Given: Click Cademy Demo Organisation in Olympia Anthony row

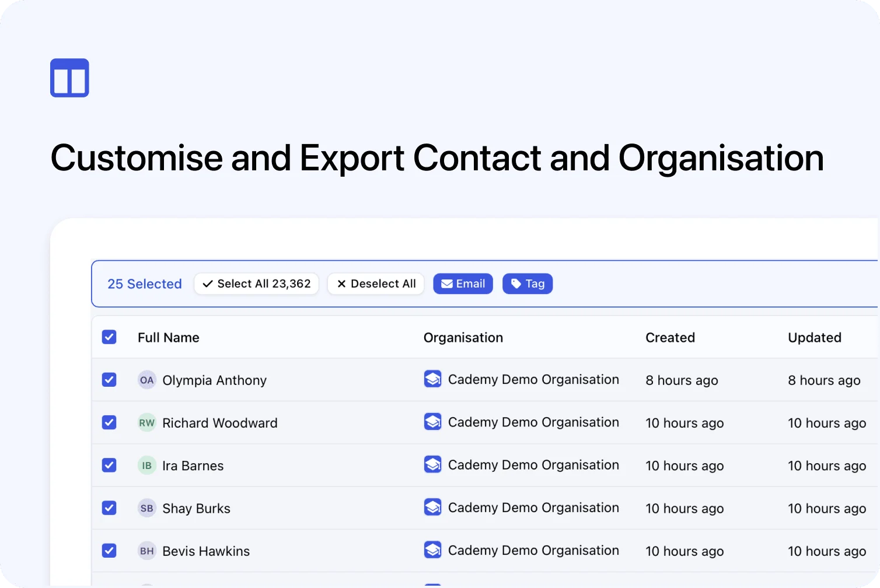Looking at the screenshot, I should (x=533, y=380).
